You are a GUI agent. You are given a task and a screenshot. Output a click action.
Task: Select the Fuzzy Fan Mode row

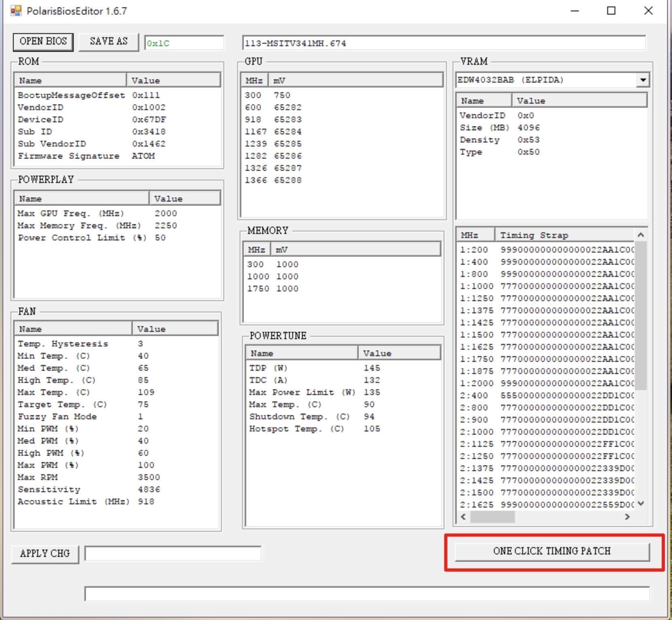point(117,417)
